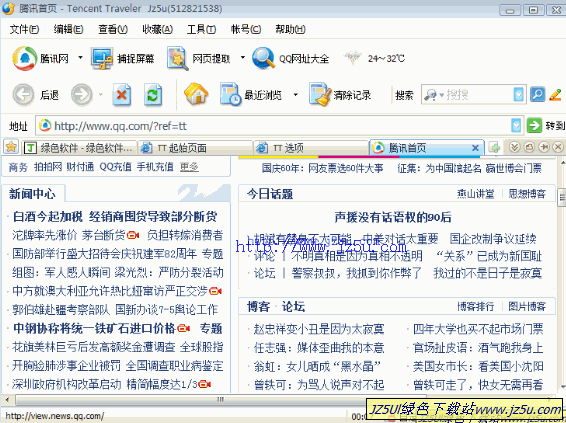Click the horizontal scrollbar left arrow

7,400
